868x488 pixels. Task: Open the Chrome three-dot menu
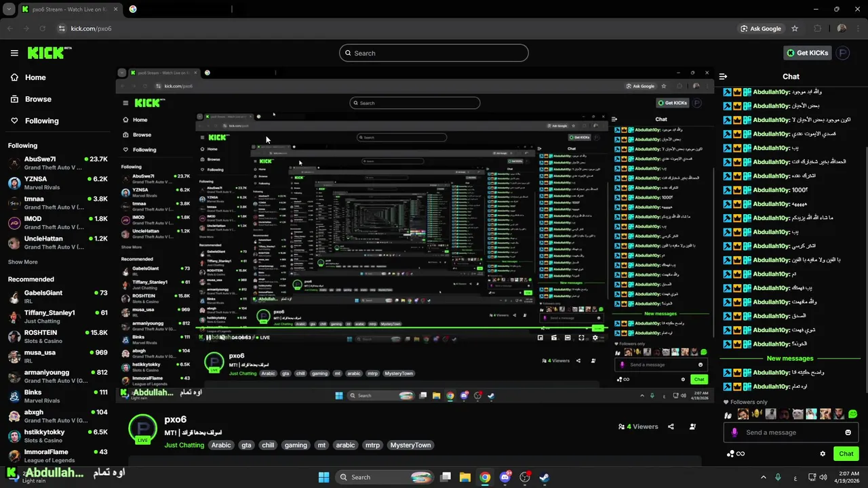pyautogui.click(x=858, y=28)
